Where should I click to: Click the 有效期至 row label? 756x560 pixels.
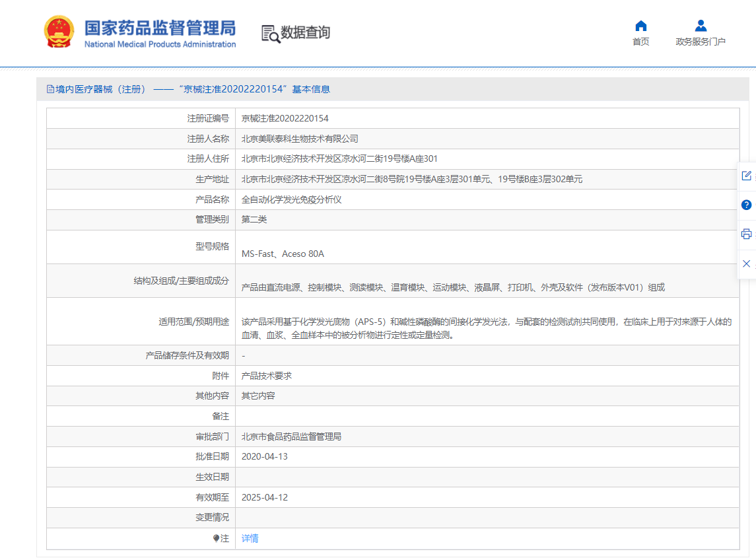click(x=212, y=497)
